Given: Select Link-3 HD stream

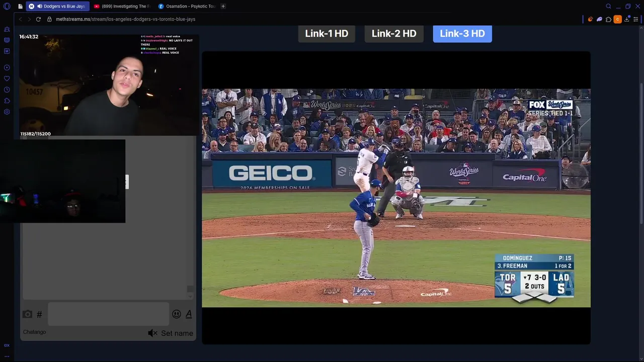Looking at the screenshot, I should [462, 34].
